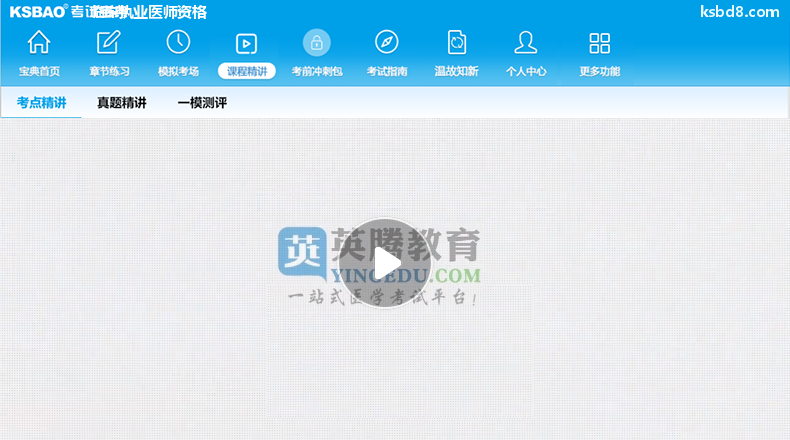Select the highlighted 课程精讲 pill label

coord(247,71)
